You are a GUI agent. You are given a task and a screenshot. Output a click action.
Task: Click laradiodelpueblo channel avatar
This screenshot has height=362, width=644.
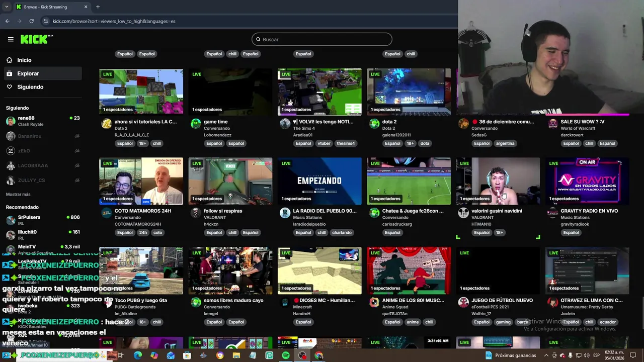tap(285, 213)
